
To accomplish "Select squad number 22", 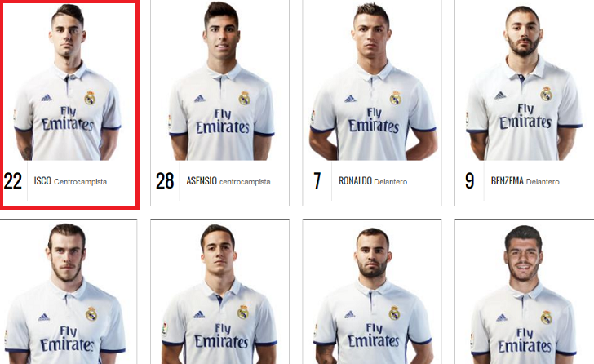I will pyautogui.click(x=13, y=181).
